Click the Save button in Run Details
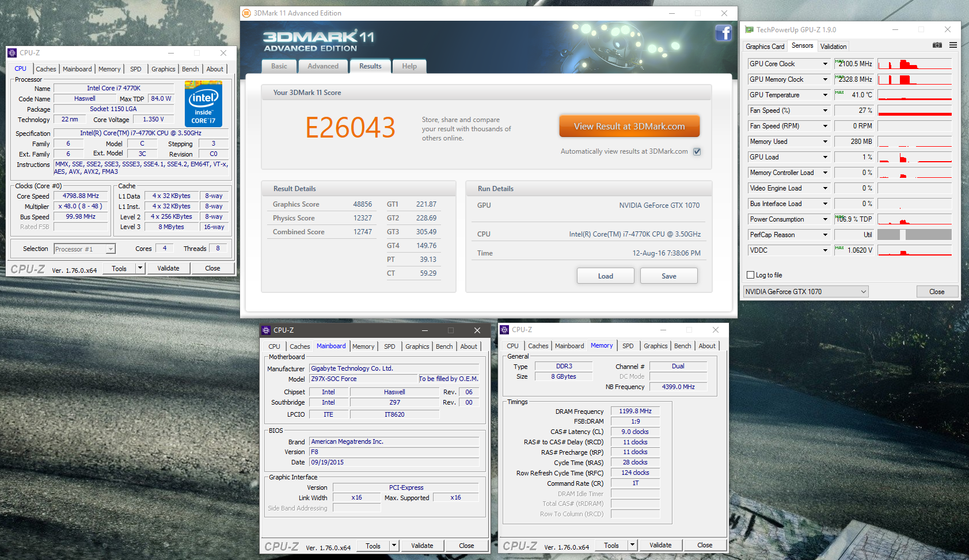The width and height of the screenshot is (969, 560). (668, 276)
